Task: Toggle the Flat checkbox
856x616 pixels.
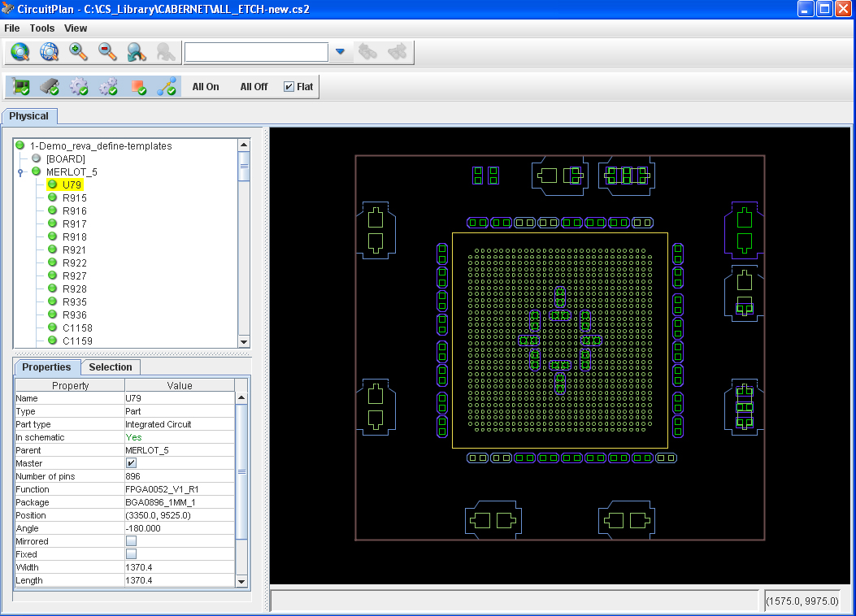Action: (289, 87)
